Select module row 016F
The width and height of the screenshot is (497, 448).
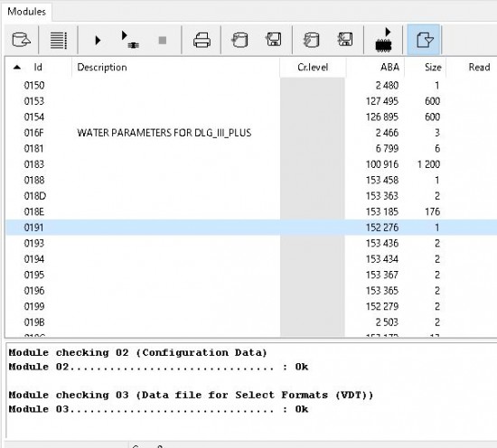pyautogui.click(x=251, y=133)
